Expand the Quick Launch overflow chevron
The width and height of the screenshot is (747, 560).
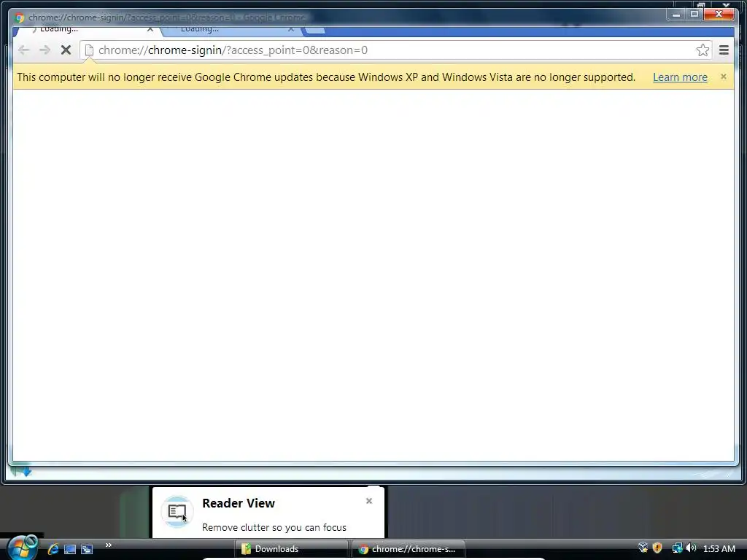pos(109,545)
